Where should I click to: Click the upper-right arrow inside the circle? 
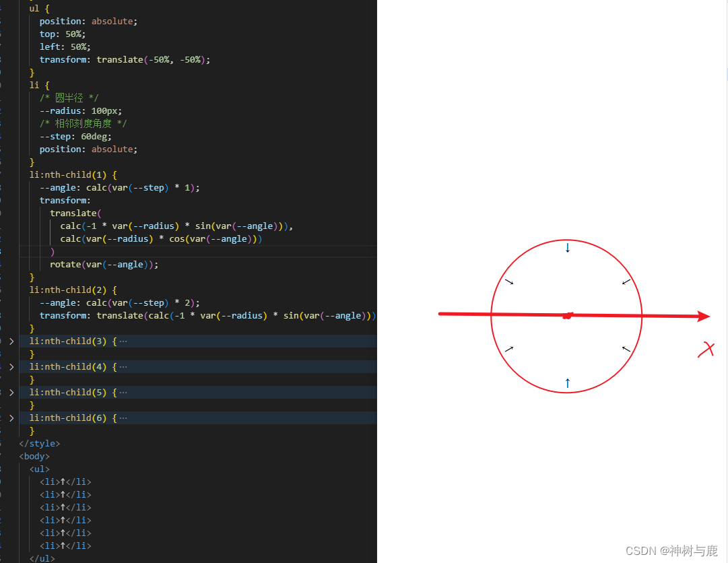pos(626,281)
